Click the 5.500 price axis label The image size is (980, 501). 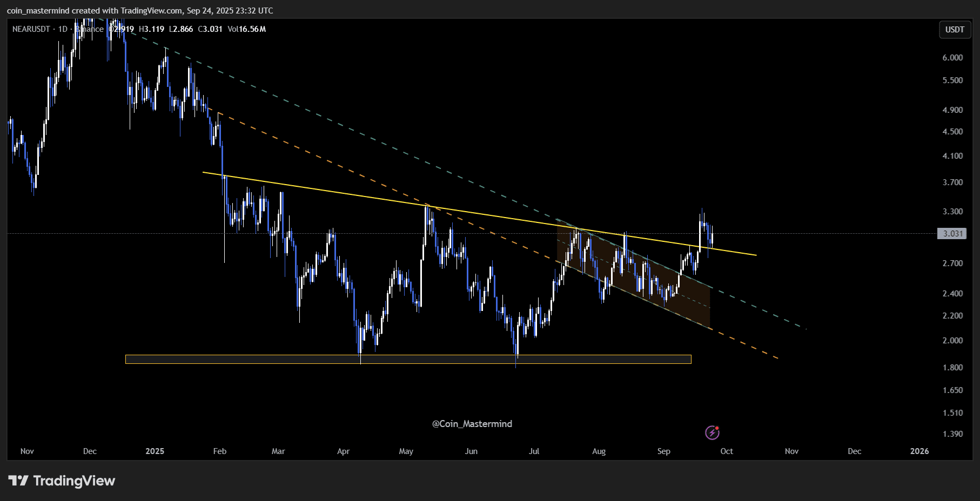pyautogui.click(x=952, y=80)
